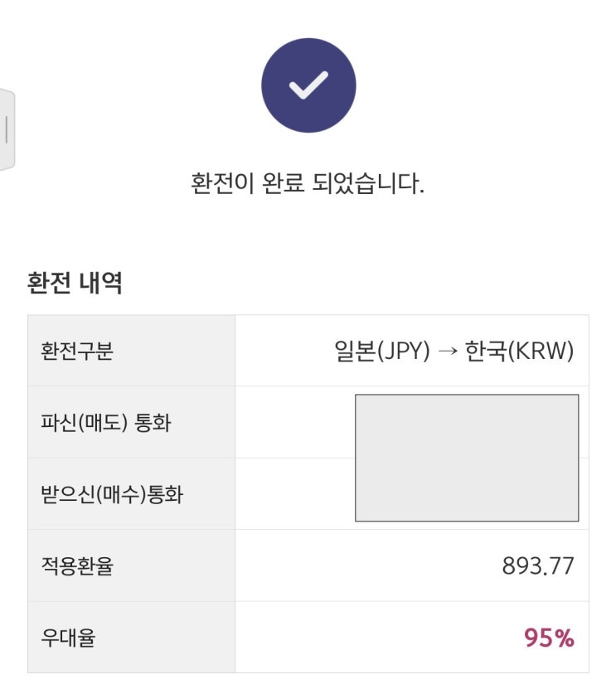Click the 893.77 exchange rate value
This screenshot has height=689, width=616.
click(x=538, y=566)
